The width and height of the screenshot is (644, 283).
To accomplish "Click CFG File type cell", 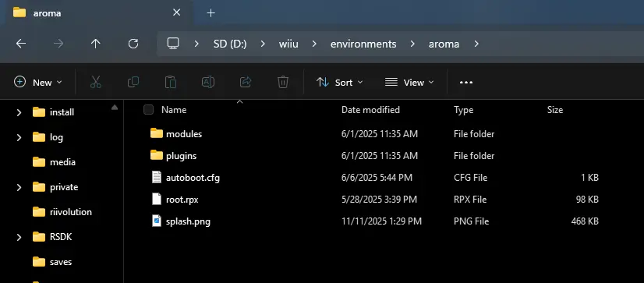I will click(x=471, y=178).
